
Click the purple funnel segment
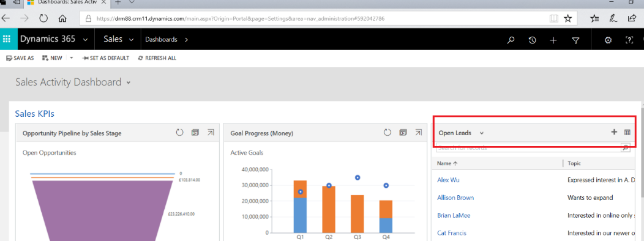point(103,210)
